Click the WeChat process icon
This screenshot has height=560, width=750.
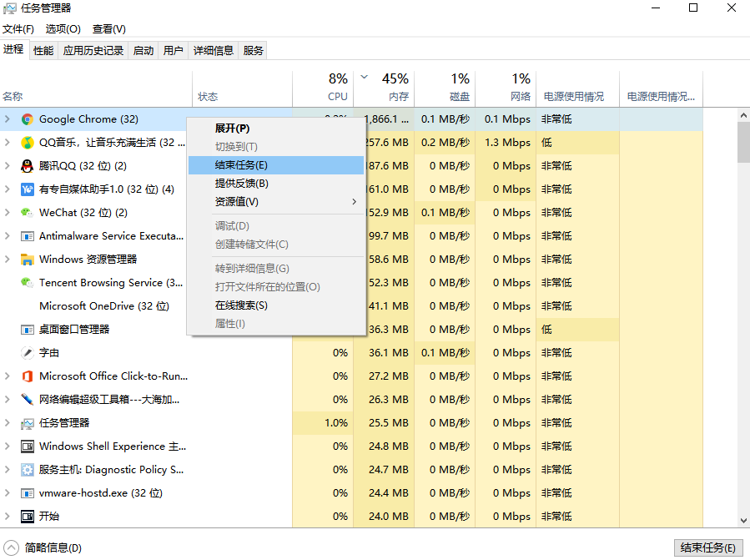tap(28, 213)
